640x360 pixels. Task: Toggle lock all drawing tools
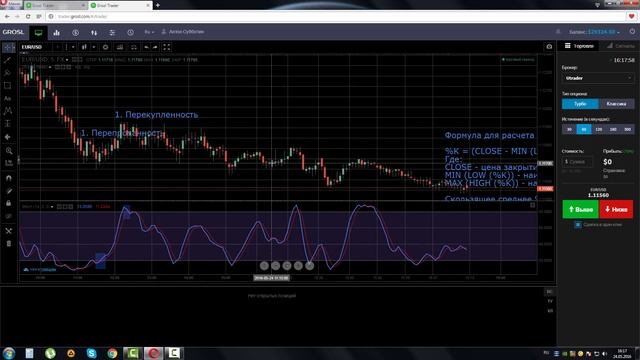click(x=9, y=203)
